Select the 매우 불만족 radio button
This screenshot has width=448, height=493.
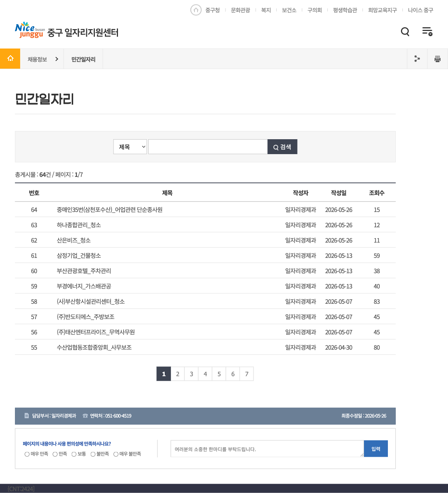tap(116, 454)
